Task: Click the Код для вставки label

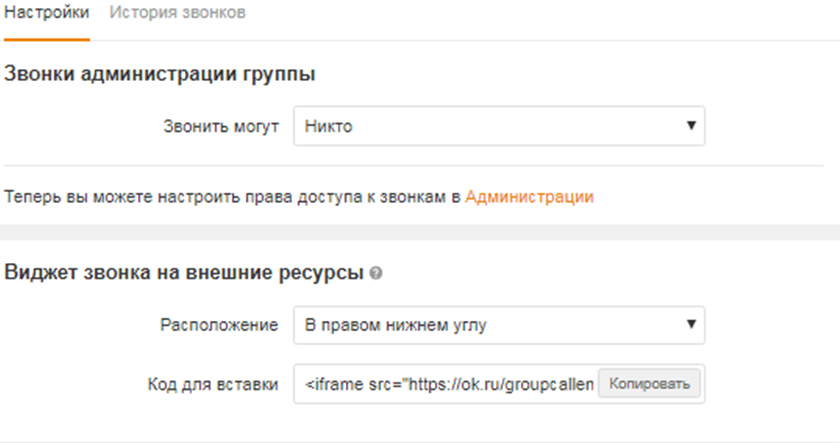Action: click(x=213, y=384)
